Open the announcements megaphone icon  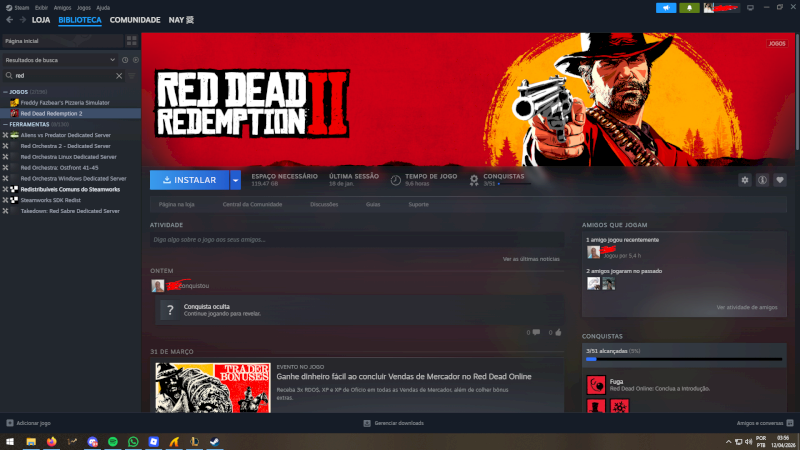[666, 8]
